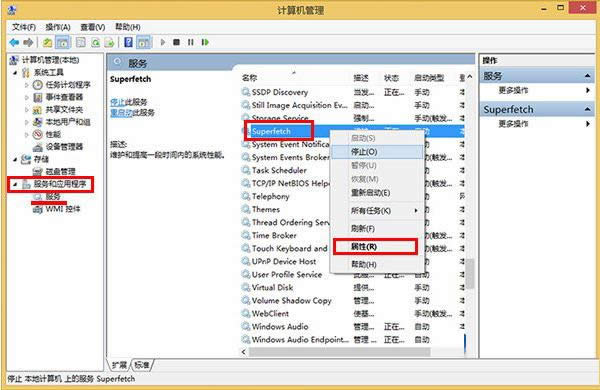Click the refresh icon in the toolbar
The height and width of the screenshot is (390, 600).
(x=95, y=42)
